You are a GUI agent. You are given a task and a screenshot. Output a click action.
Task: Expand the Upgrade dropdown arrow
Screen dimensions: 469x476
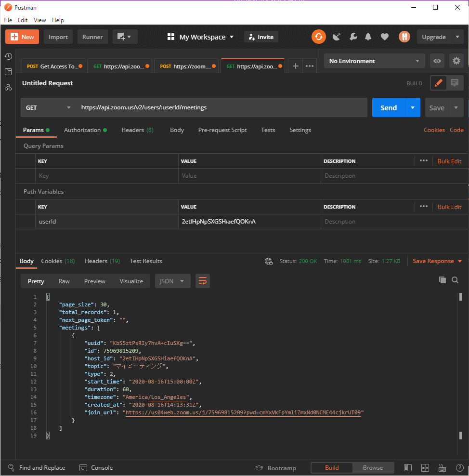click(457, 37)
